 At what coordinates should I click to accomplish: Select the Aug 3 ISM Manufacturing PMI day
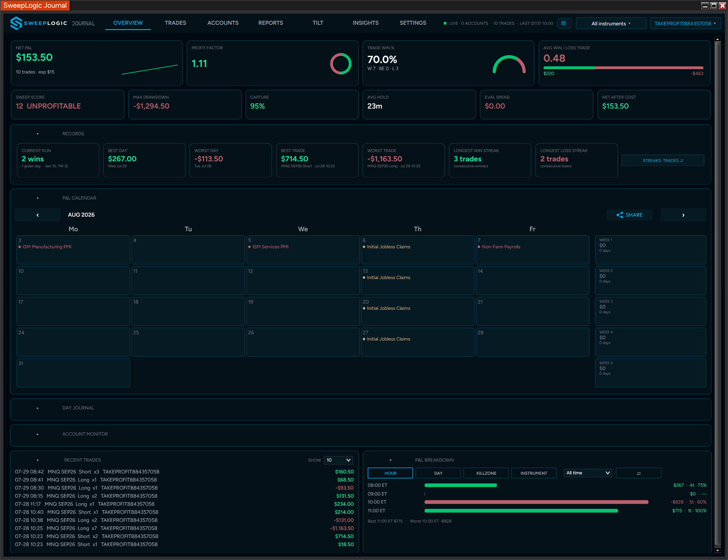click(x=73, y=250)
